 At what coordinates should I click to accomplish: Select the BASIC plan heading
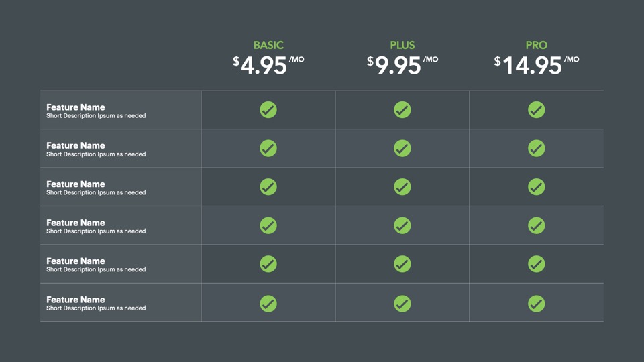[268, 45]
